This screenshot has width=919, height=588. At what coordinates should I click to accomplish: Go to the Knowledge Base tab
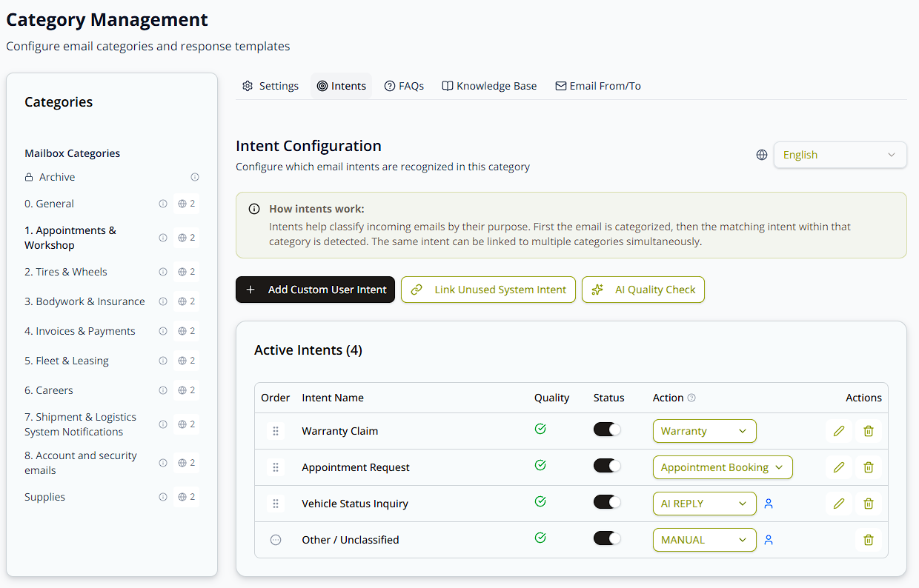(x=489, y=86)
